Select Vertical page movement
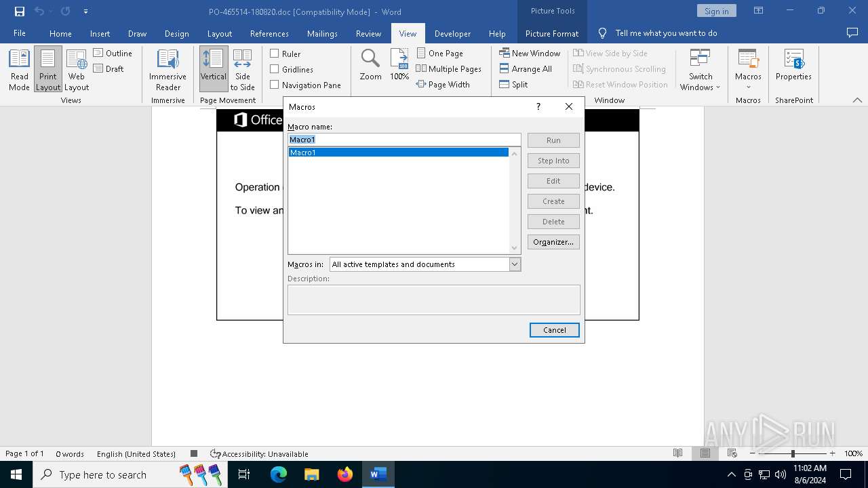The image size is (868, 488). pyautogui.click(x=214, y=70)
